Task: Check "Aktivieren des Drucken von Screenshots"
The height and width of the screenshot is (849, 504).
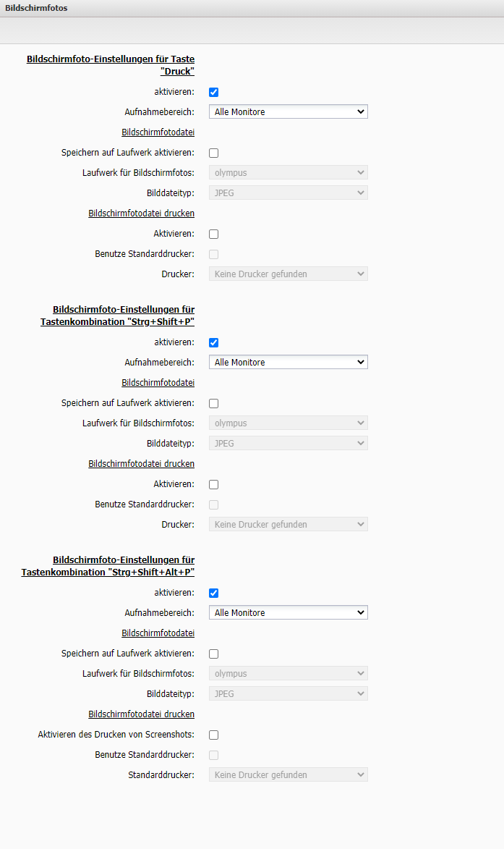Action: (213, 735)
